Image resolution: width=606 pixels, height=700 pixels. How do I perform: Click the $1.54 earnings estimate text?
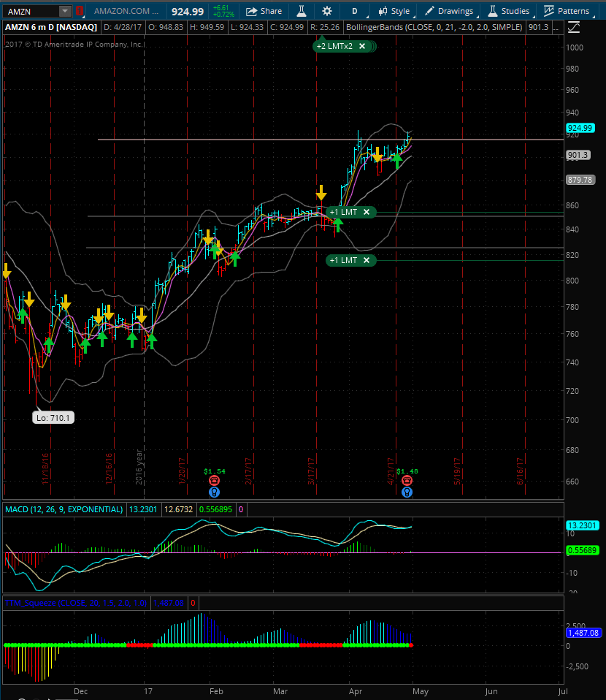click(x=215, y=471)
